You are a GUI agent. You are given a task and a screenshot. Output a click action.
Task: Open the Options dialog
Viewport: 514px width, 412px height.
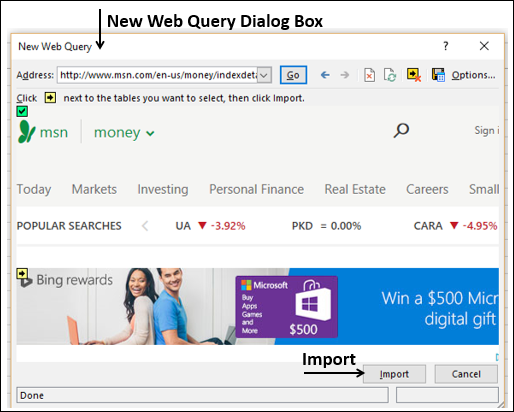[x=473, y=75]
